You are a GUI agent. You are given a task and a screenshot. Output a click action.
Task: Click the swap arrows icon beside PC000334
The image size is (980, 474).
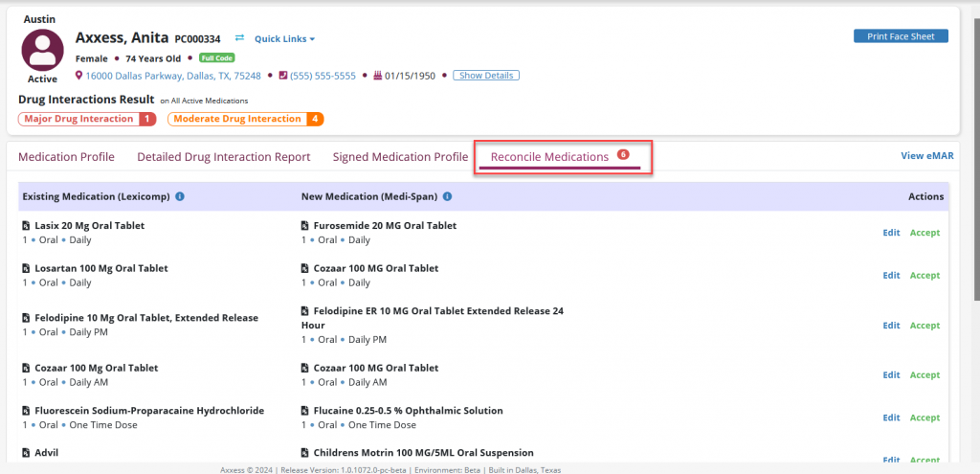click(x=239, y=39)
